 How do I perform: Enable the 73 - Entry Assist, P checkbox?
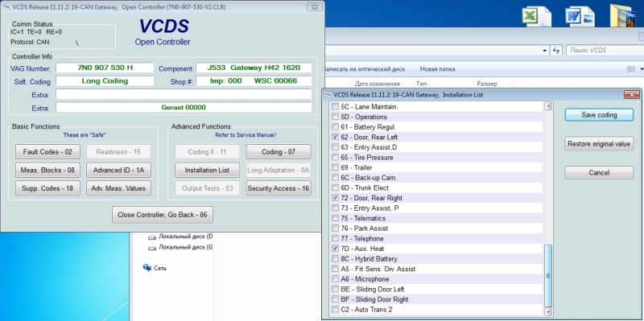(335, 208)
